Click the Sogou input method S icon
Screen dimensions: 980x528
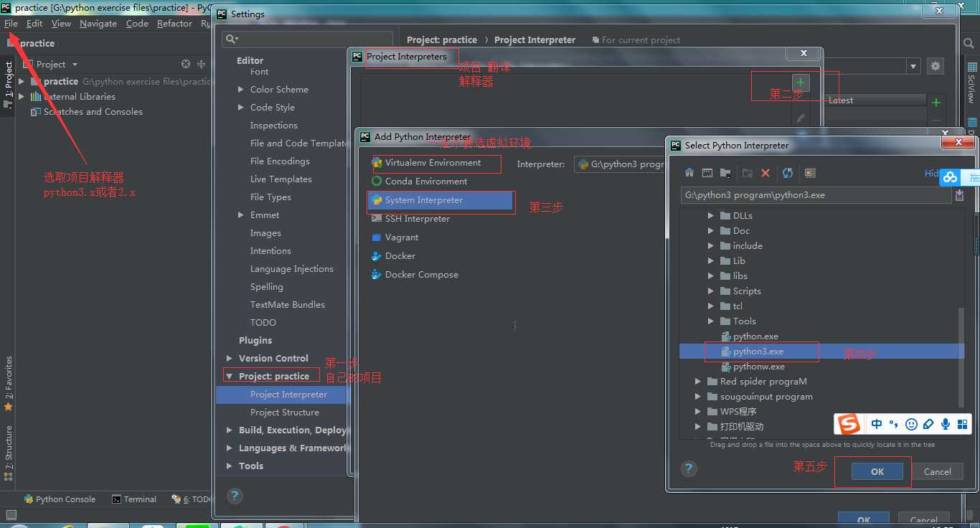click(849, 424)
